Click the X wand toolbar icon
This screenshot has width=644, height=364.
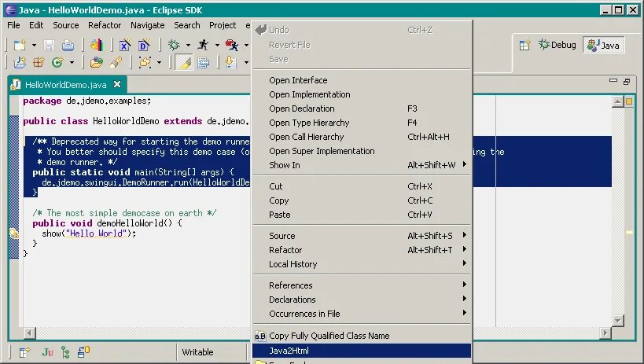(x=125, y=45)
